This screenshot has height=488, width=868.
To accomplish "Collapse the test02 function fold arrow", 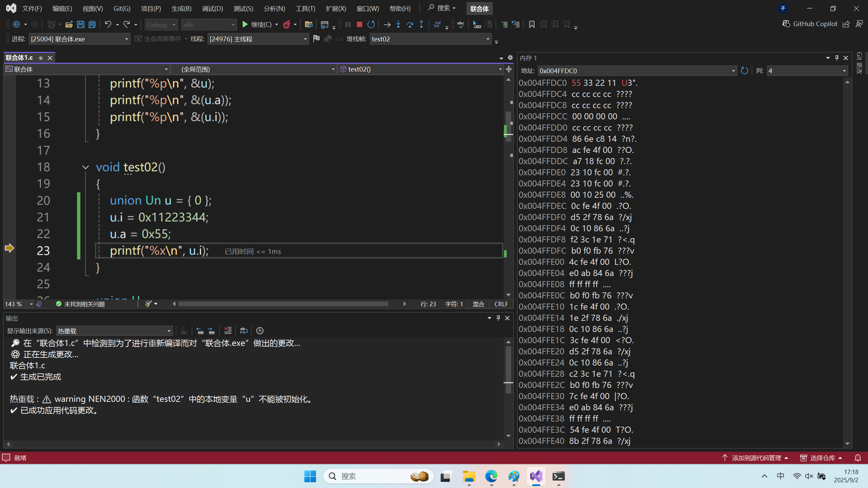I will 85,167.
